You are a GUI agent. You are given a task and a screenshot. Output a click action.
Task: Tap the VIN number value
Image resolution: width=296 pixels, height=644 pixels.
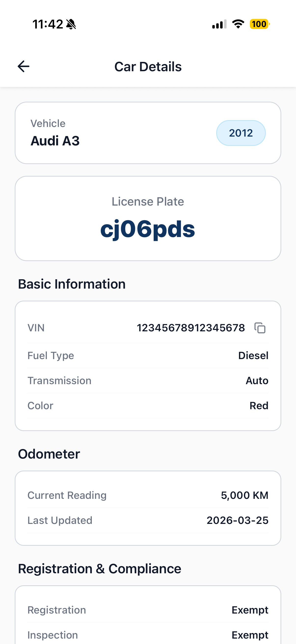point(191,328)
